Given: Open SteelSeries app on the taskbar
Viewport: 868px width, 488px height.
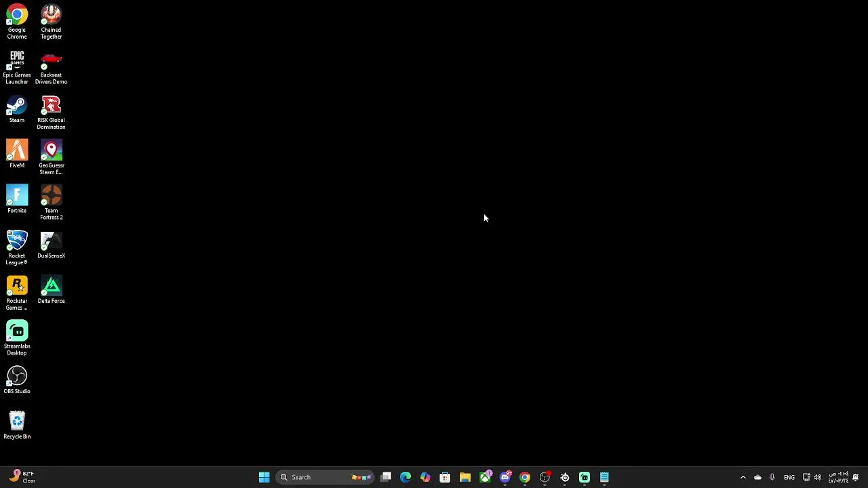Looking at the screenshot, I should (565, 477).
